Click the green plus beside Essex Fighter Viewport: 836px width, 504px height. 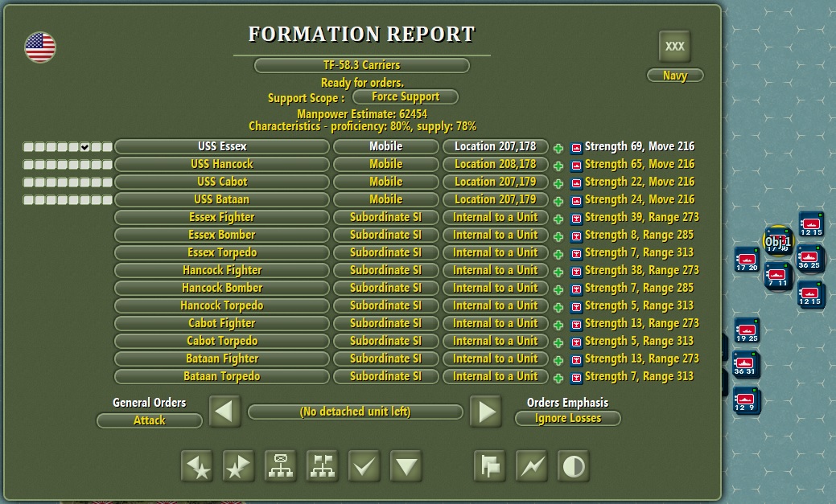click(x=558, y=219)
